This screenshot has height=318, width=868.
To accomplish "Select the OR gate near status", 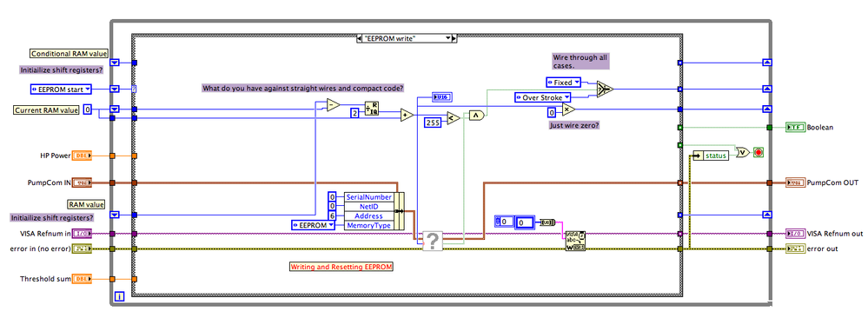I will click(x=742, y=152).
